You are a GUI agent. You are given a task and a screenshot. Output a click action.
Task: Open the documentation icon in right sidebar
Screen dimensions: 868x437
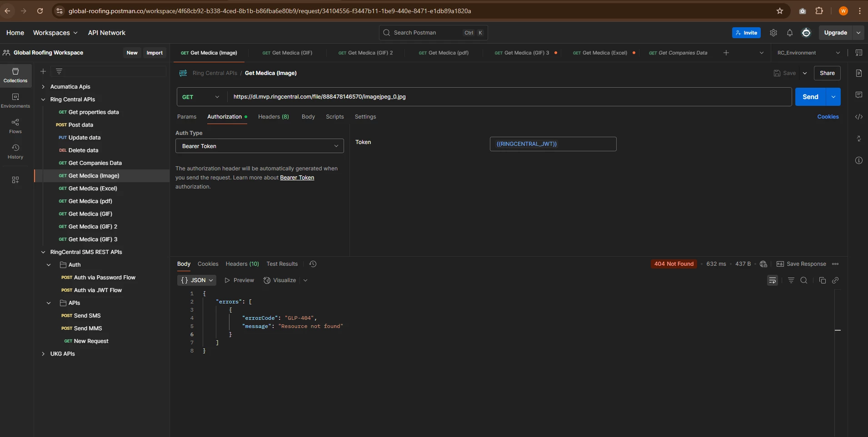click(x=859, y=73)
